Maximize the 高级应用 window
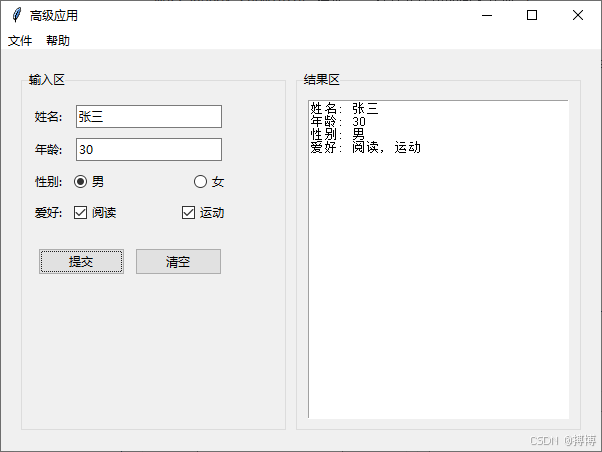602x452 pixels. click(532, 15)
